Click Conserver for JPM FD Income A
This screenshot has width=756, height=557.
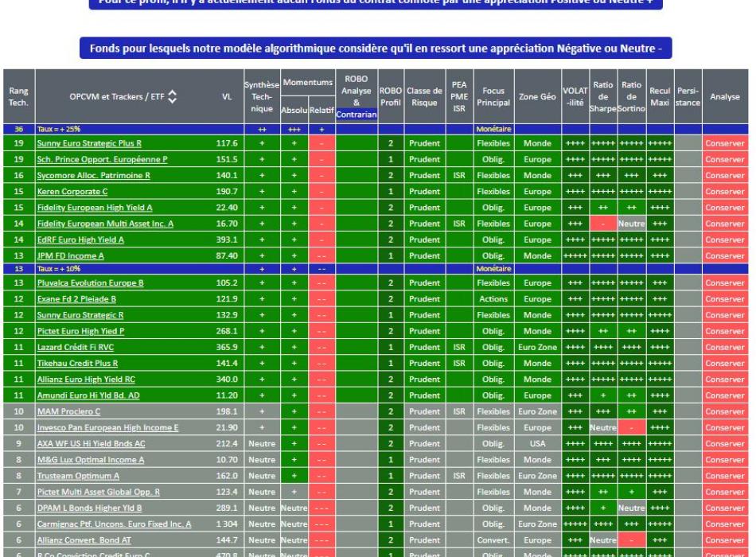coord(725,255)
